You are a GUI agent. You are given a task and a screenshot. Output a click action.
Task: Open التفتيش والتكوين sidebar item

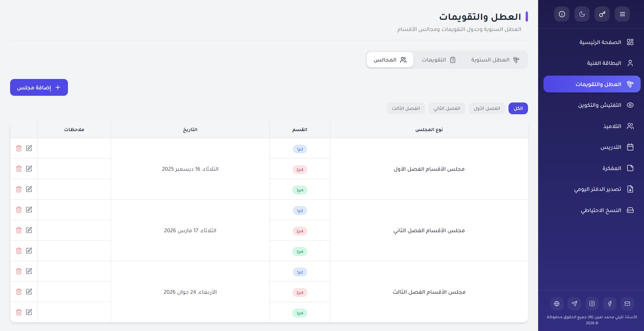tap(592, 105)
